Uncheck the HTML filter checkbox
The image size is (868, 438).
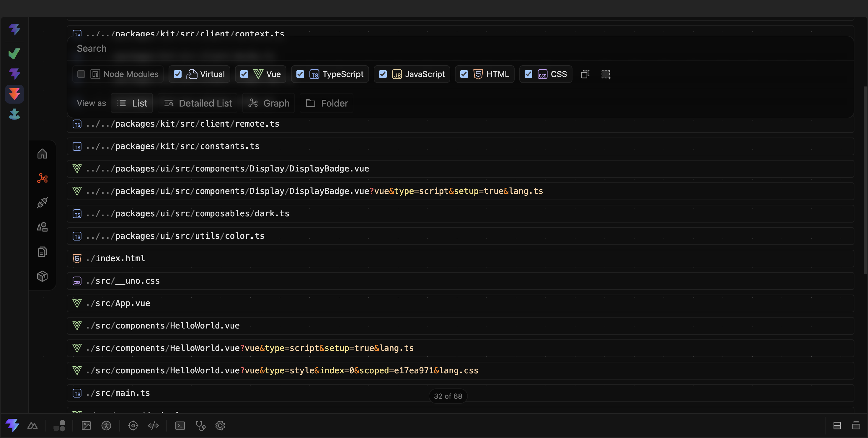click(x=464, y=74)
